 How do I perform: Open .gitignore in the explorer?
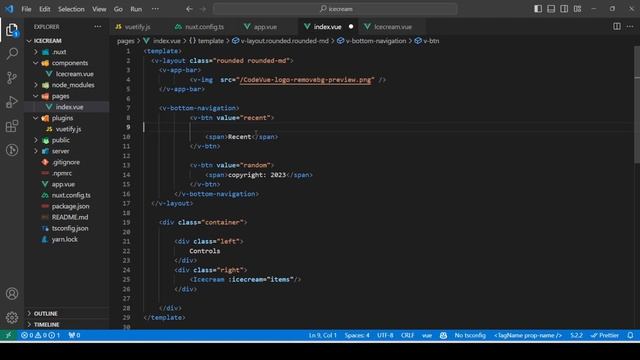(x=67, y=162)
